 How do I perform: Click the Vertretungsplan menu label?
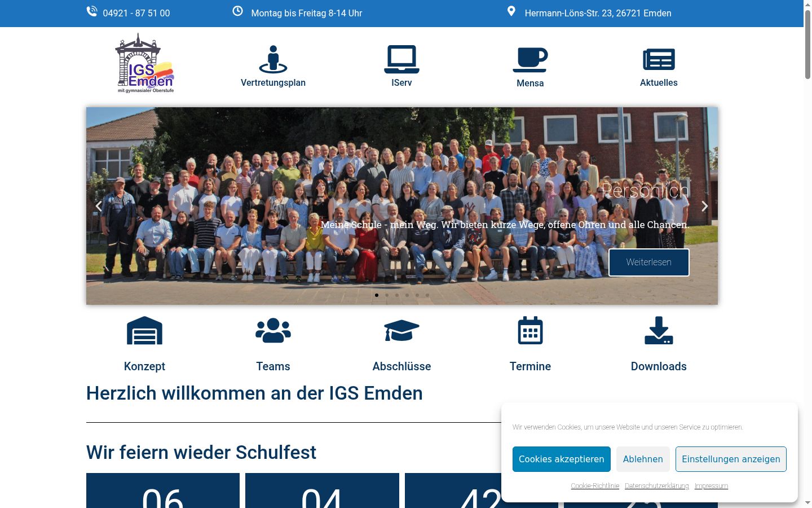pos(273,82)
